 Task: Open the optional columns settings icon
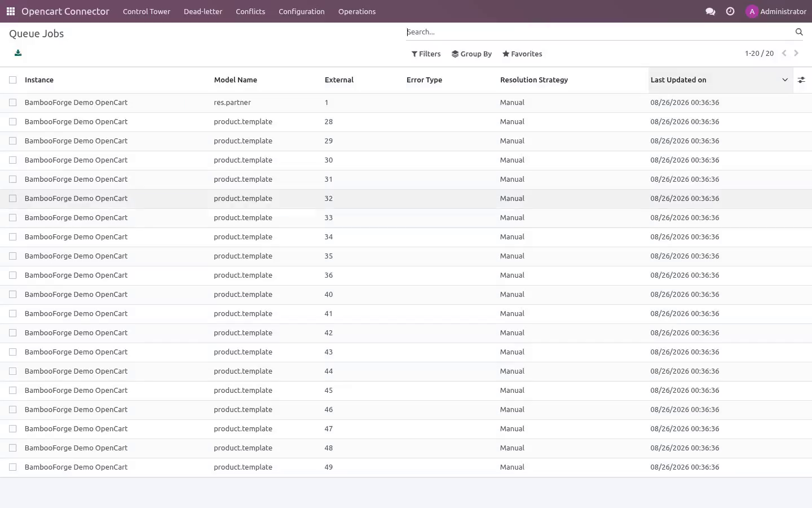point(801,80)
